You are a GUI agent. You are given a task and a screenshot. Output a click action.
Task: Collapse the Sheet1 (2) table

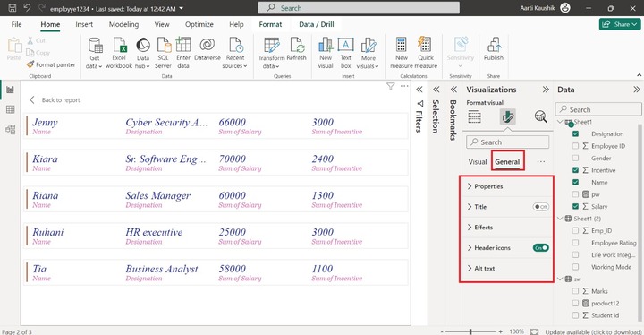(x=560, y=219)
